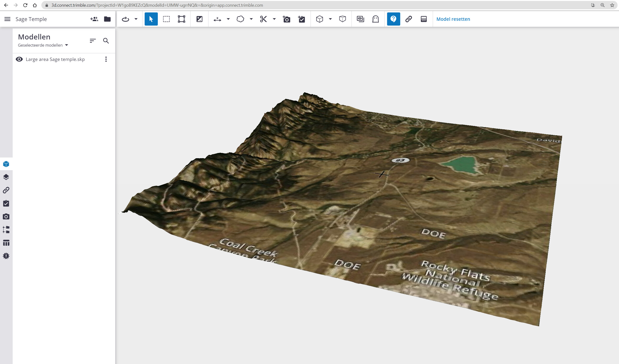Add a ToDo from the toolbar

302,19
